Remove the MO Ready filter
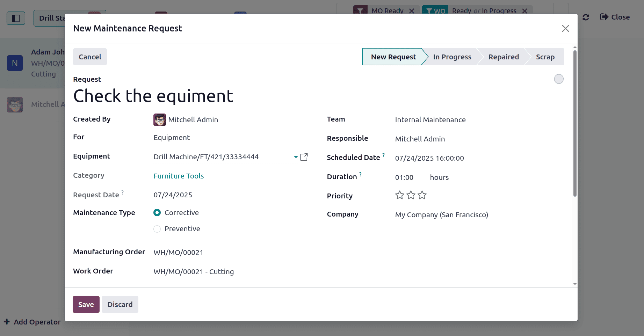The height and width of the screenshot is (336, 644). pyautogui.click(x=412, y=11)
